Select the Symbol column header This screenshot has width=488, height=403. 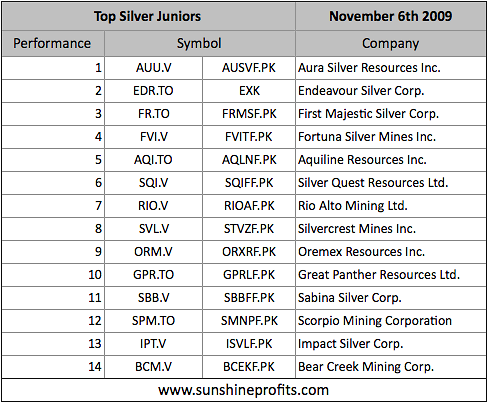pos(200,43)
